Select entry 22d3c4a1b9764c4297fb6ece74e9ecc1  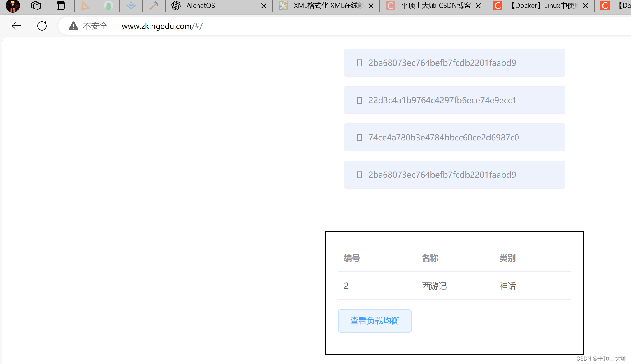(454, 100)
